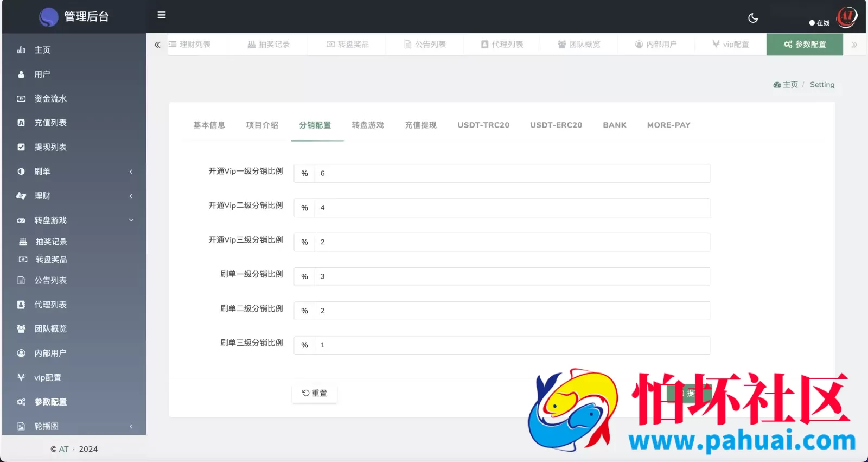868x462 pixels.
Task: Open 参数配置 in the sidebar
Action: click(x=74, y=402)
